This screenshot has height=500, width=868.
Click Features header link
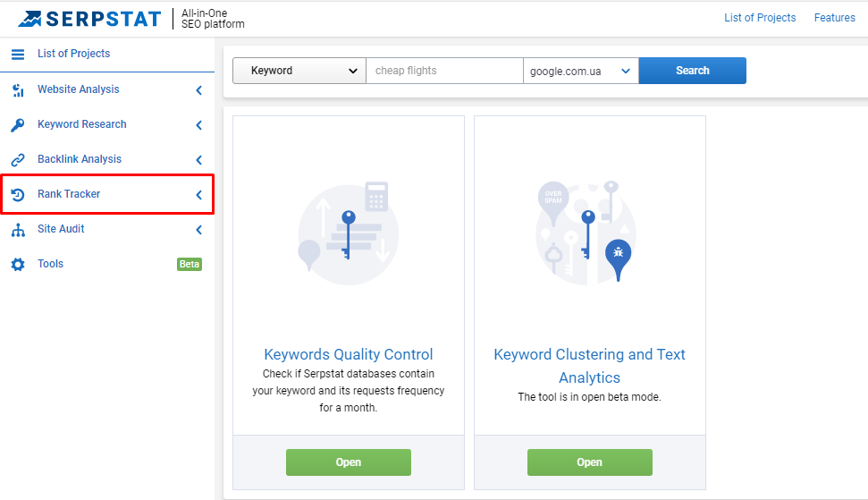pos(834,18)
